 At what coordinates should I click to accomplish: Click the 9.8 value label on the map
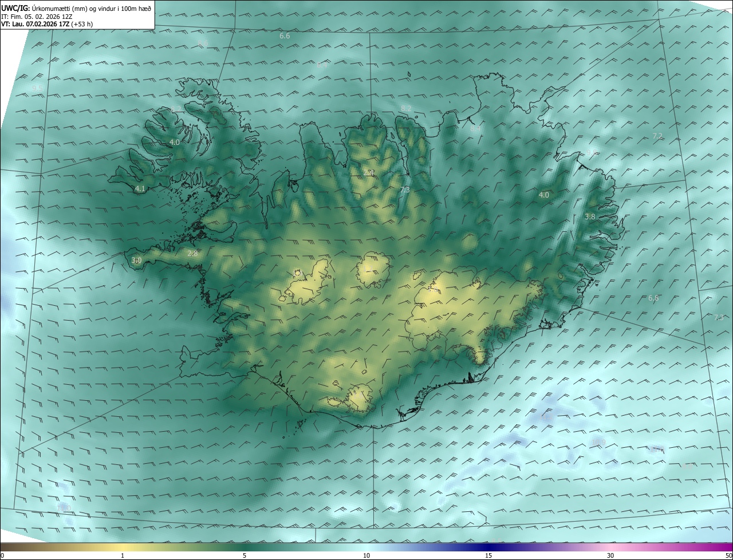(592, 152)
